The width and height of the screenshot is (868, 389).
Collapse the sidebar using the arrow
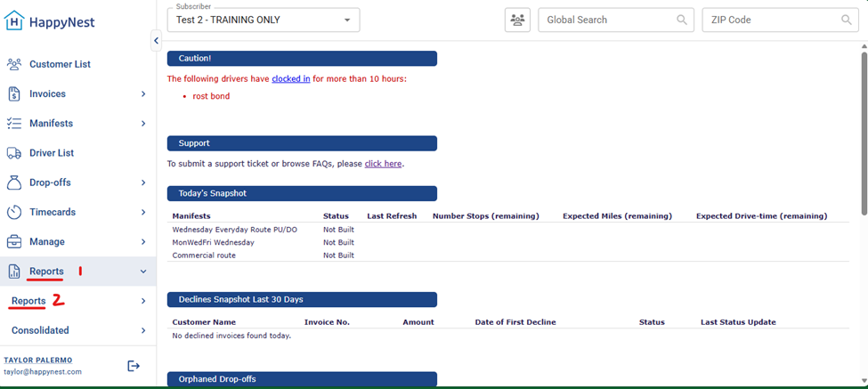156,40
